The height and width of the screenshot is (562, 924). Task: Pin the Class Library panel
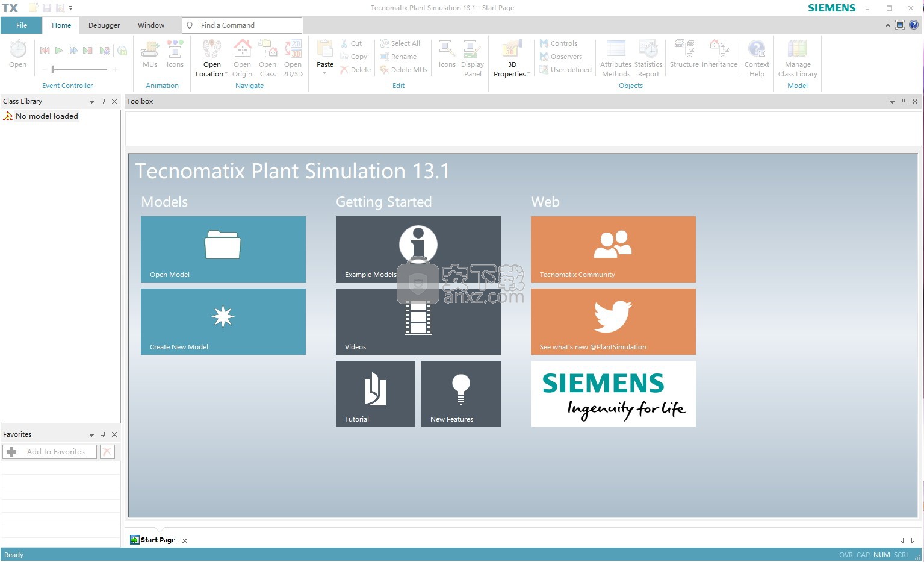103,101
